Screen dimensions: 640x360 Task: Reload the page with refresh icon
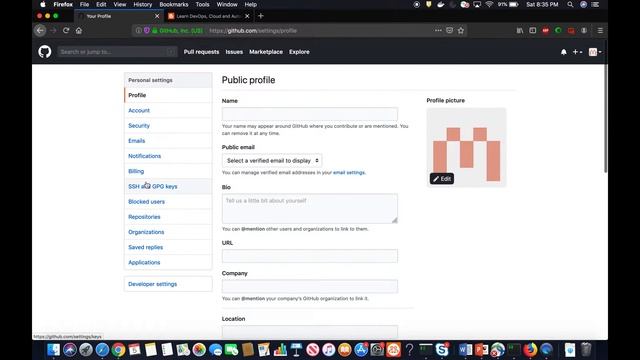click(66, 31)
